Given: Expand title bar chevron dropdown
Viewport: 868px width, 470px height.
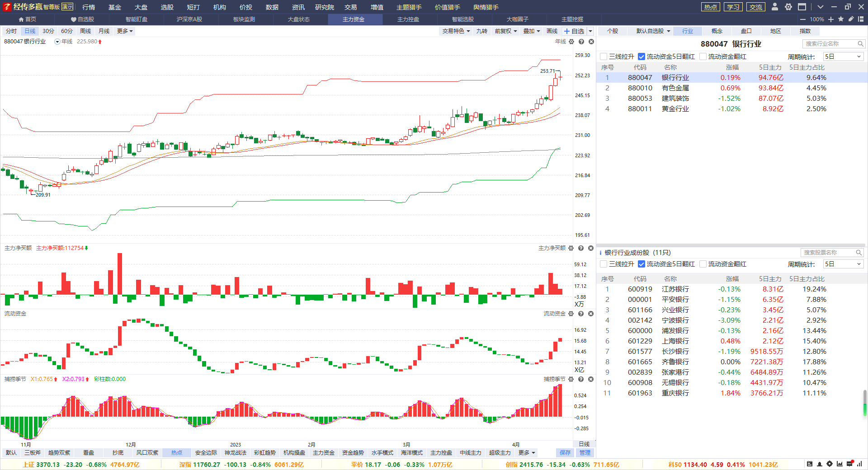Looking at the screenshot, I should click(x=821, y=7).
